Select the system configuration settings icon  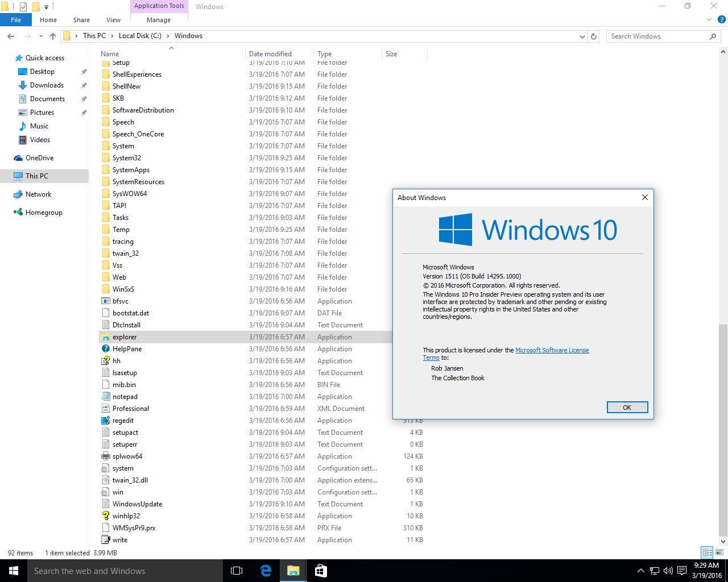(x=105, y=468)
